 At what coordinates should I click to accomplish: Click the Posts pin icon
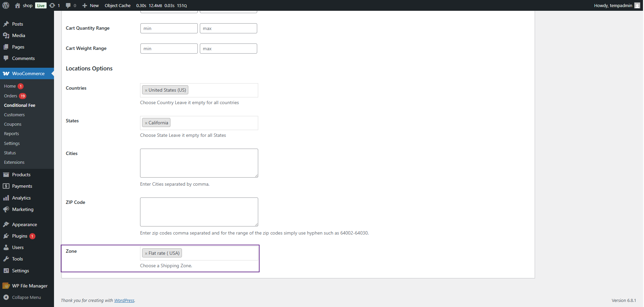click(6, 24)
